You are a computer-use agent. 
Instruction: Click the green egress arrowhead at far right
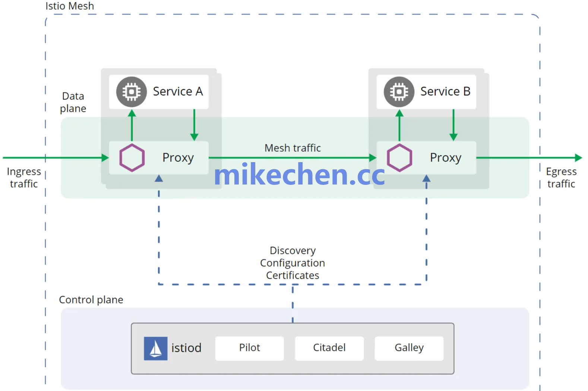pos(578,158)
